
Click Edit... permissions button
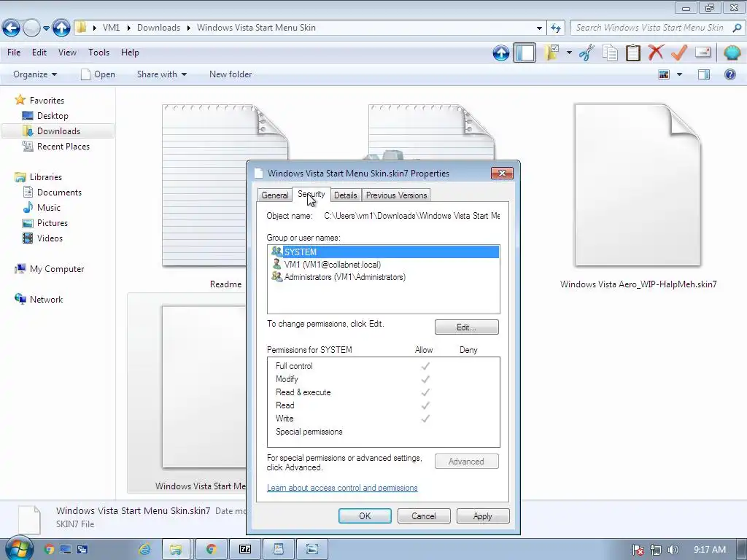coord(466,327)
